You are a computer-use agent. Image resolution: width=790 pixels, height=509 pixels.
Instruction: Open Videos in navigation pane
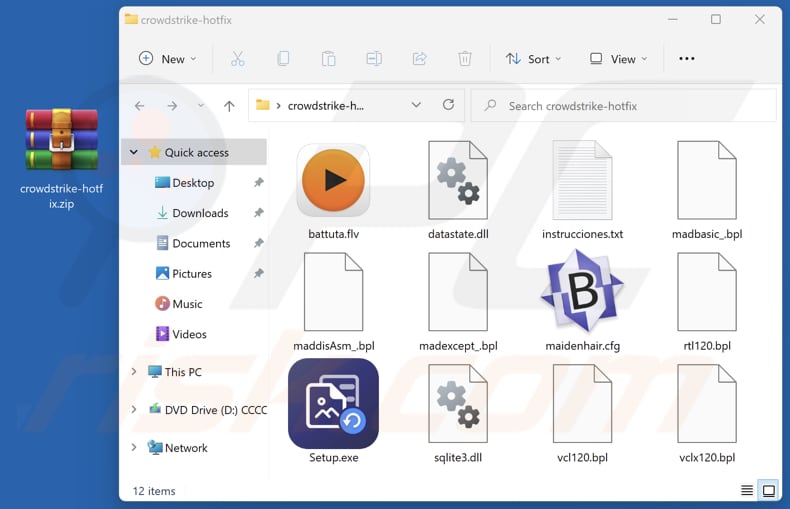click(181, 334)
